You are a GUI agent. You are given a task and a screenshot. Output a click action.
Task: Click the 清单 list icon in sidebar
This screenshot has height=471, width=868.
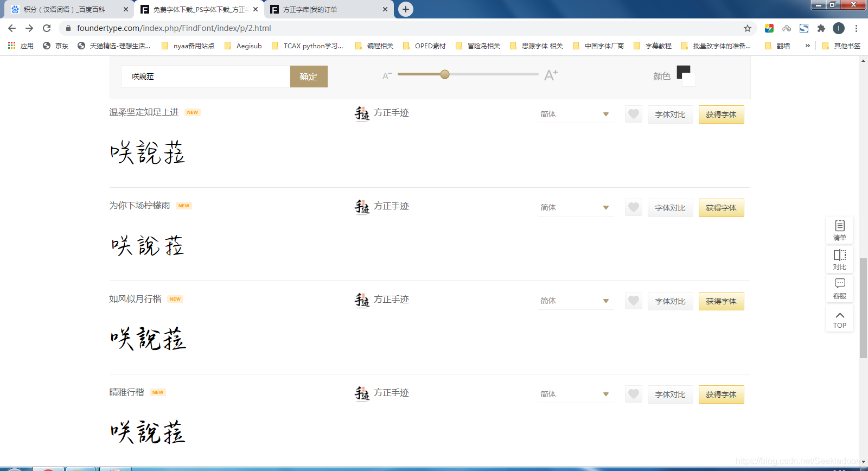(840, 230)
